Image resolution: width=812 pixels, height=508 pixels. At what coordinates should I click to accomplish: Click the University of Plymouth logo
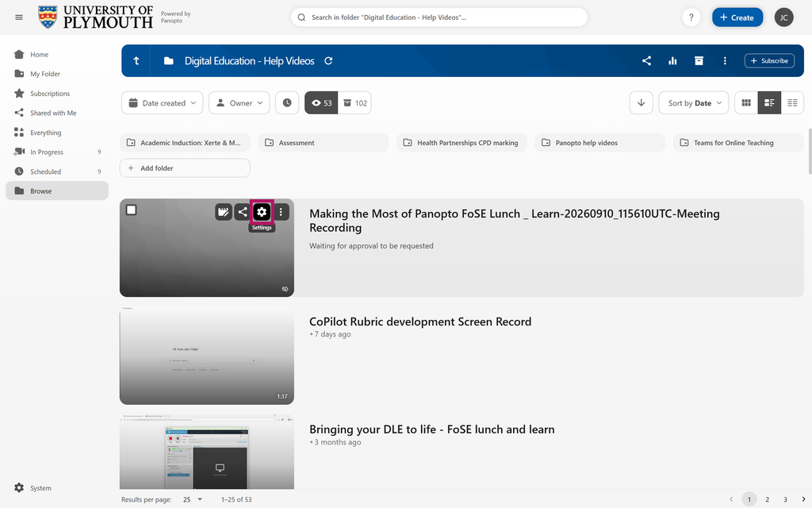click(x=95, y=17)
